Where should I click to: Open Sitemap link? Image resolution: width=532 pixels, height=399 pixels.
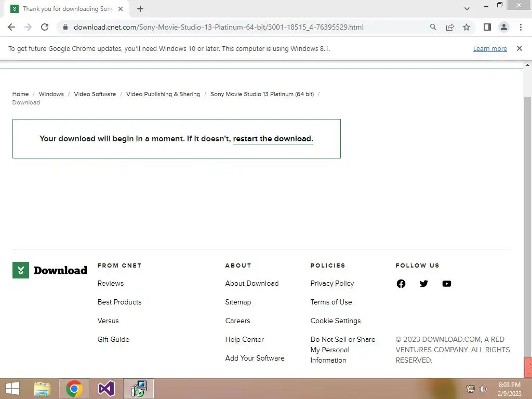click(238, 302)
